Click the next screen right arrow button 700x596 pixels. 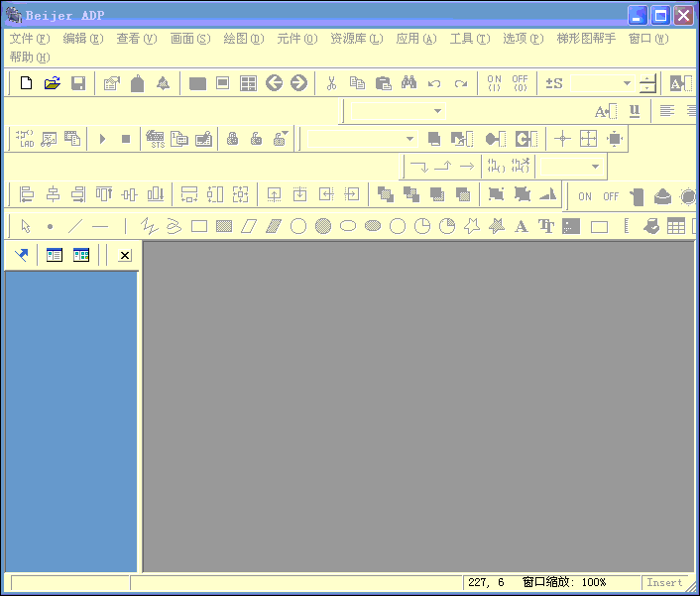tap(298, 83)
